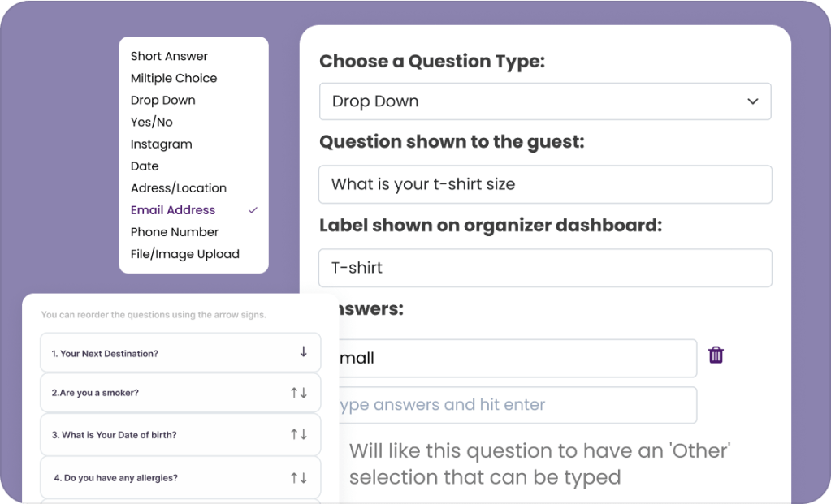Screen dimensions: 831x504
Task: Move 'Do you have any allergies?' up
Action: (x=295, y=478)
